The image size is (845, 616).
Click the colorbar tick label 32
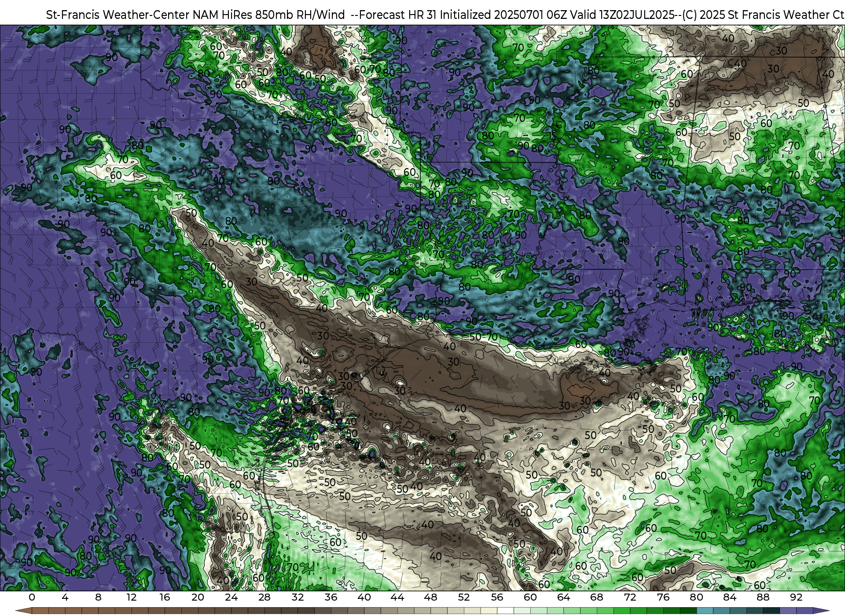point(298,598)
